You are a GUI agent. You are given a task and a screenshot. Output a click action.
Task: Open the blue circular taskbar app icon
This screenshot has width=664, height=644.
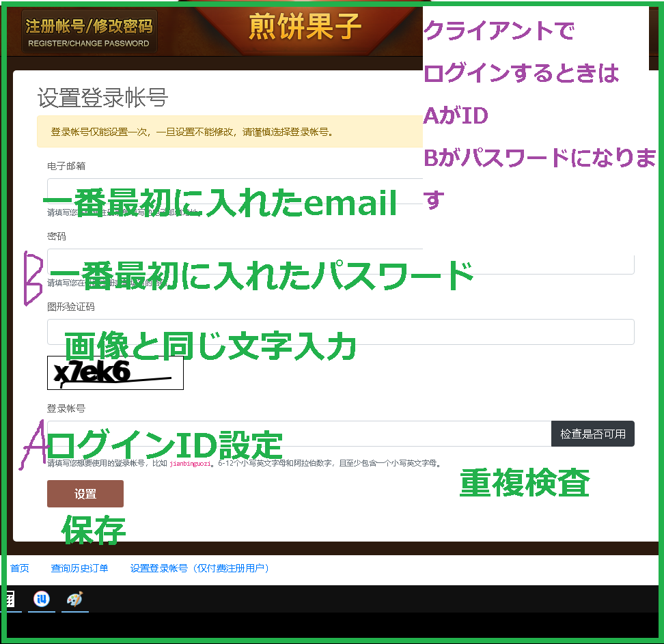tap(42, 599)
